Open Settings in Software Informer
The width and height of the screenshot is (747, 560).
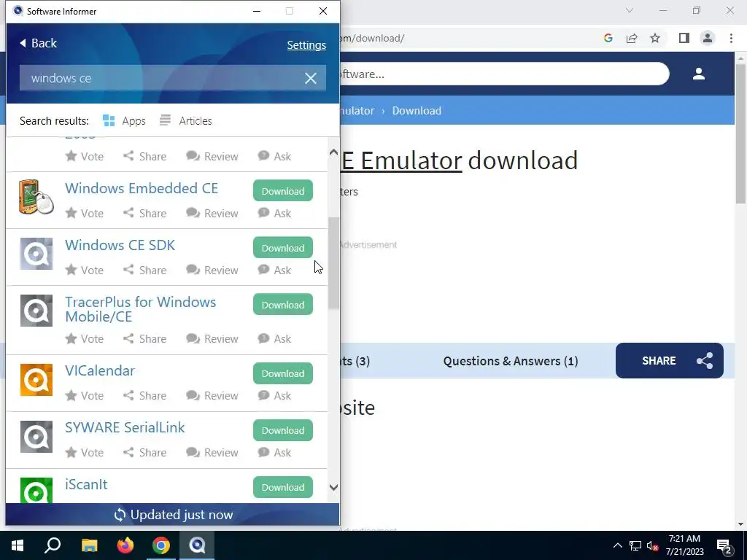(306, 44)
